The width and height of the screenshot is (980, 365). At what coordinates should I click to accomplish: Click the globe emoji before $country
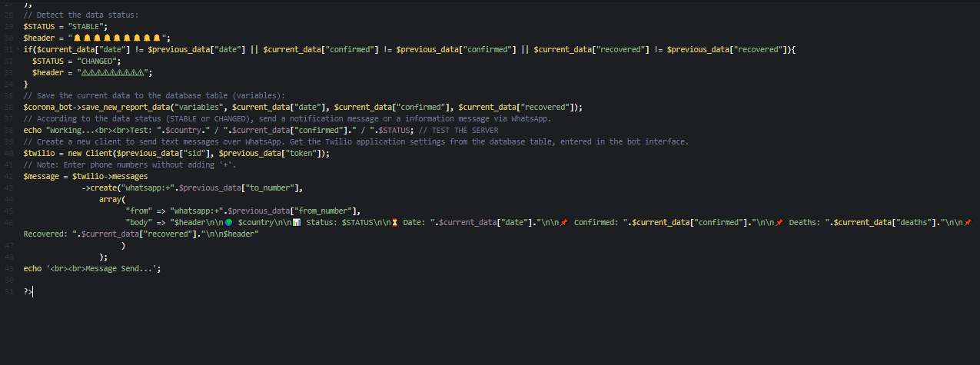229,223
